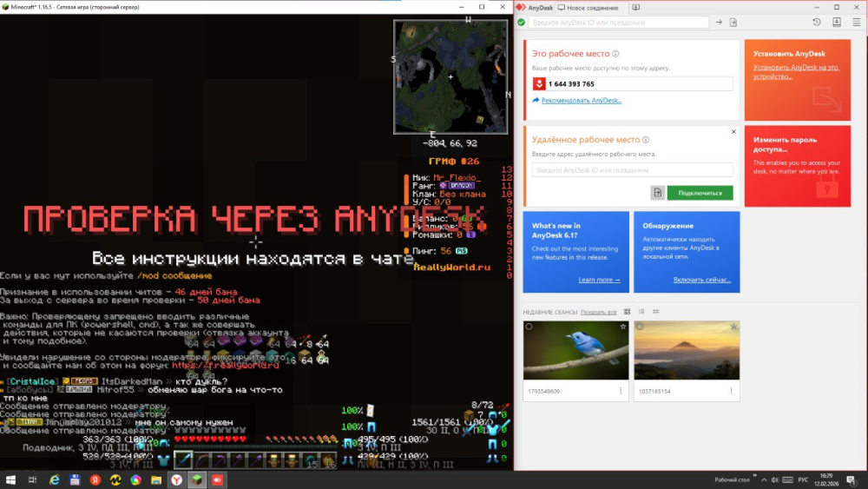Open options menu for session 1793548609
Image resolution: width=868 pixels, height=489 pixels.
pyautogui.click(x=621, y=391)
